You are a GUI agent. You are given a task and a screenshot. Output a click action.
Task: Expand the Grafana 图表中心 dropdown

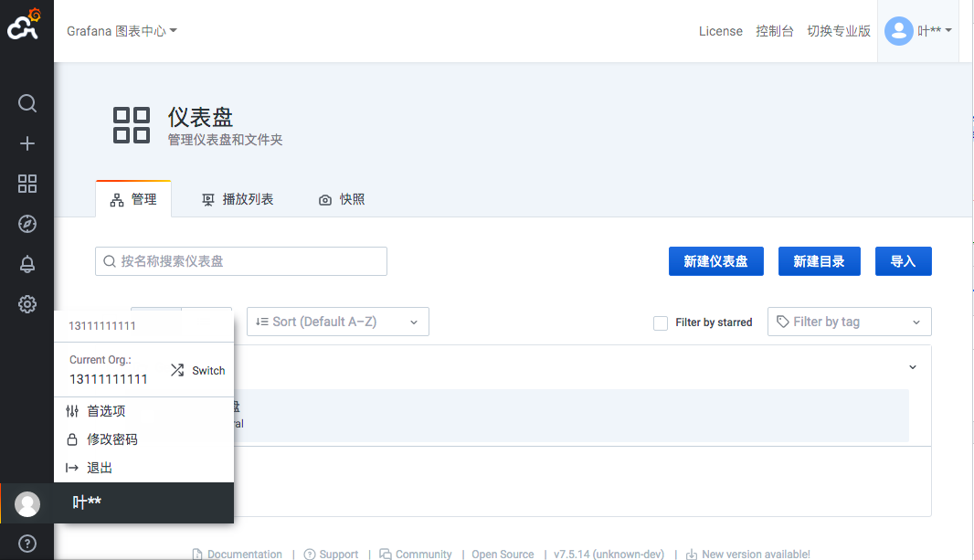click(x=122, y=31)
